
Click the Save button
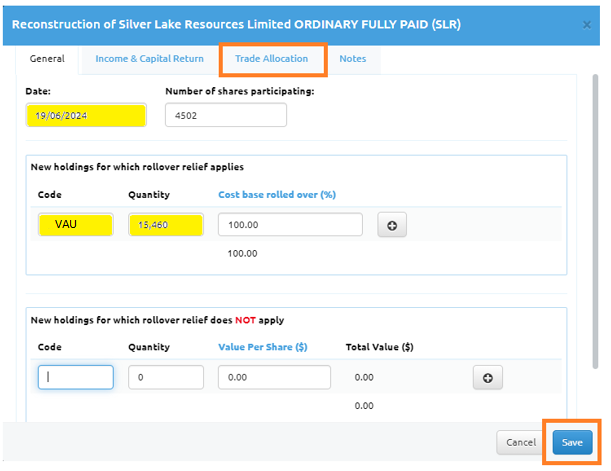click(572, 442)
